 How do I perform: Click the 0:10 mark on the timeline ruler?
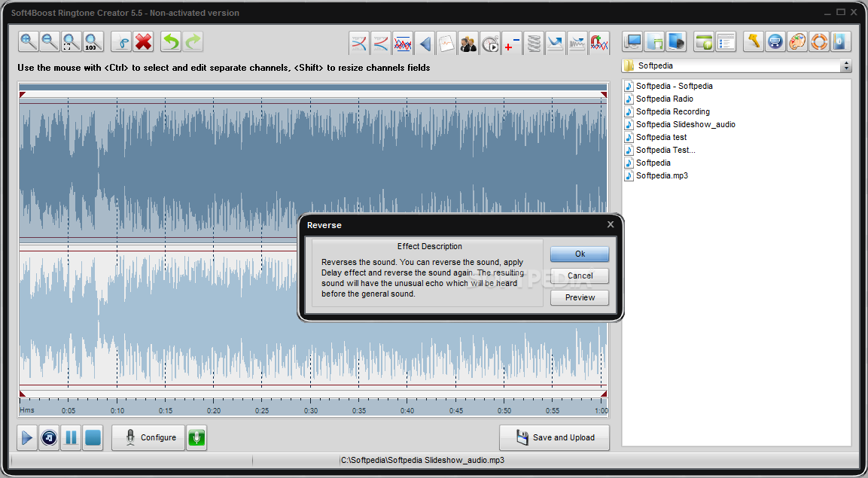(117, 410)
